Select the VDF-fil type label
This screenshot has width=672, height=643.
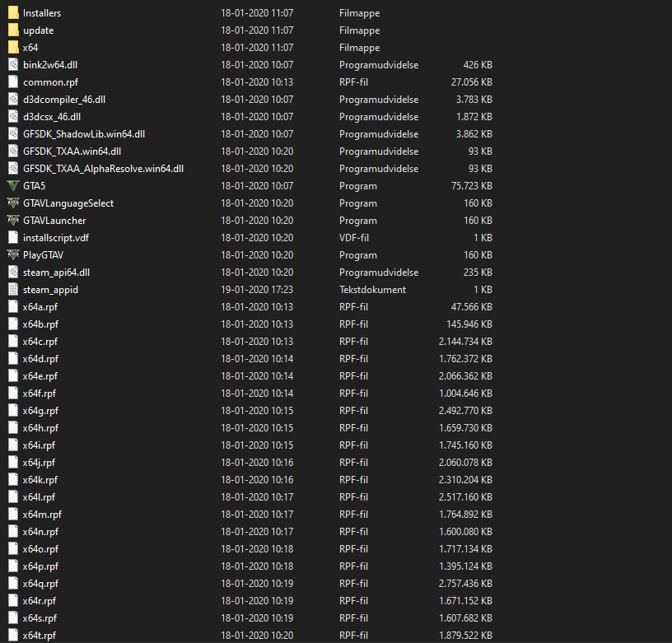pyautogui.click(x=354, y=238)
